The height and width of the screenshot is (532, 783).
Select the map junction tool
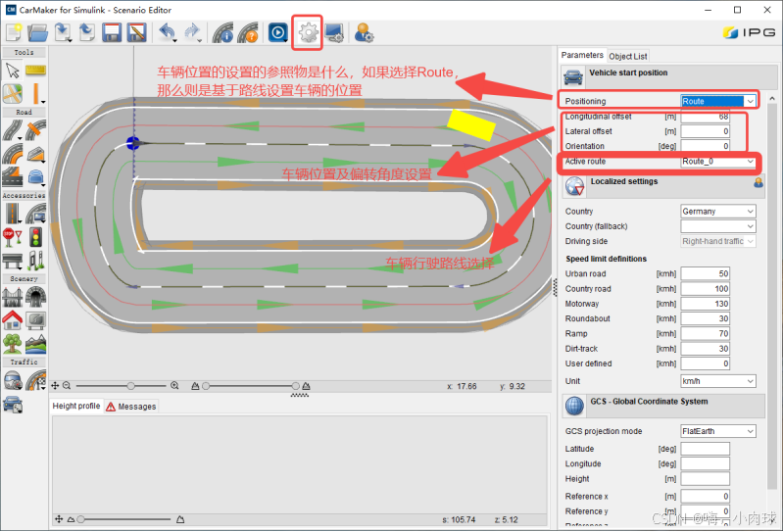point(13,94)
